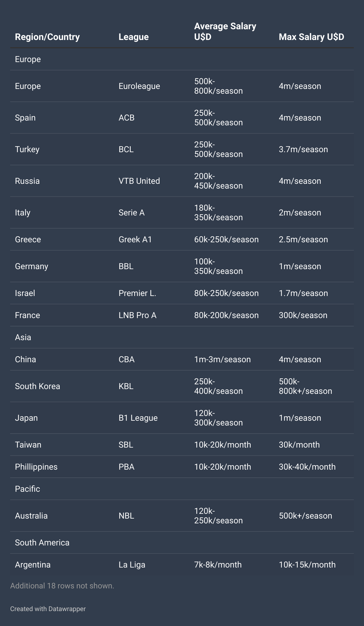
Task: Select the VTB United league cell
Action: (139, 181)
